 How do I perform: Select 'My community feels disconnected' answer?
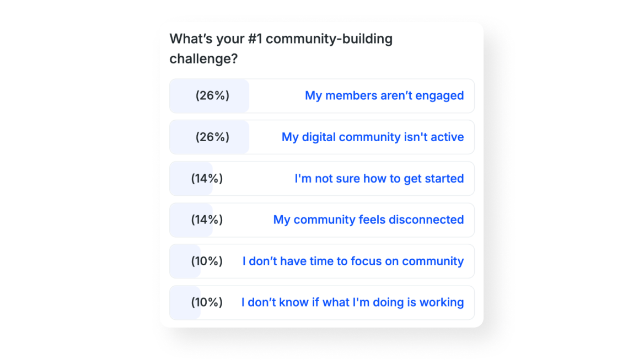pos(368,220)
